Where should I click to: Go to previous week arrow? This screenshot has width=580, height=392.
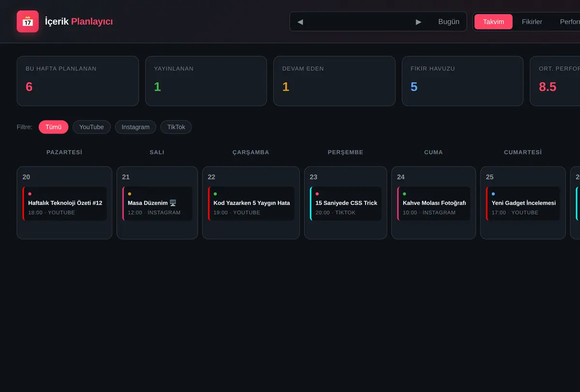300,22
